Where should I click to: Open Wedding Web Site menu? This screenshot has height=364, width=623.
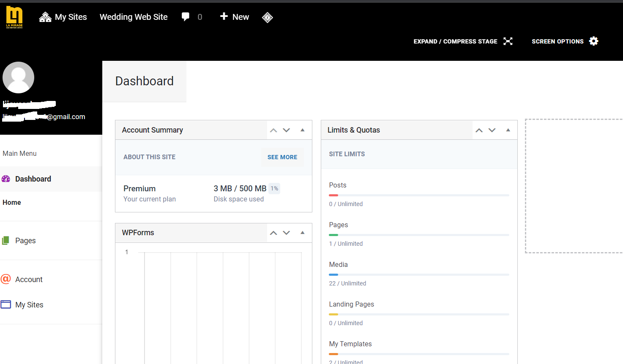(x=134, y=17)
